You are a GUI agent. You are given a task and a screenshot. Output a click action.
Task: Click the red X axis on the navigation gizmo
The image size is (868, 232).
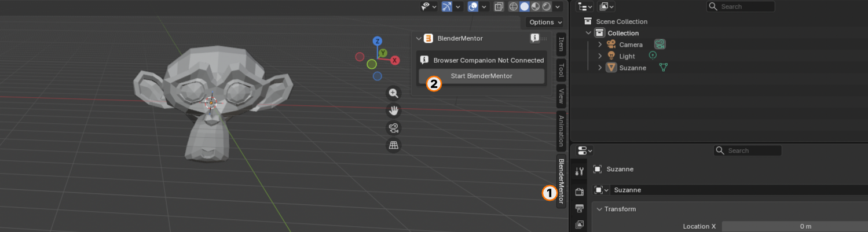pyautogui.click(x=395, y=60)
